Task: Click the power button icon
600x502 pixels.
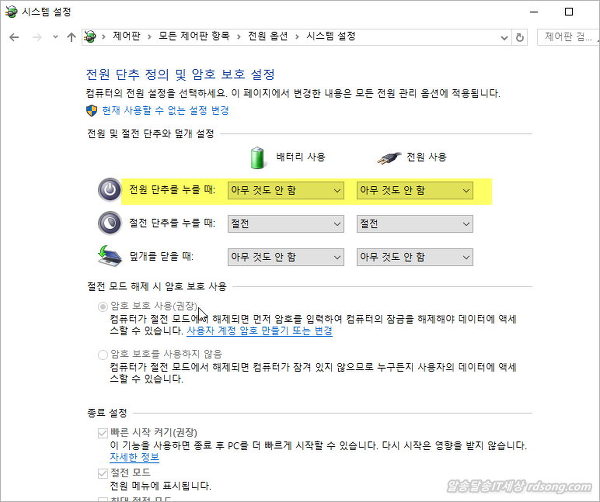Action: (109, 190)
